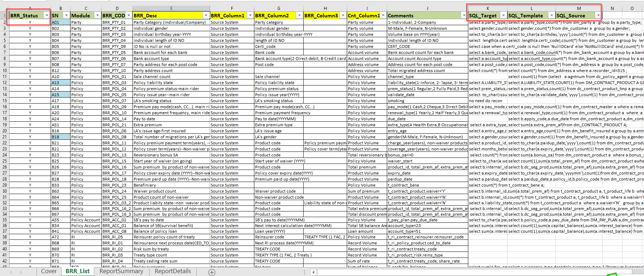Select column D header
The width and height of the screenshot is (644, 276).
pyautogui.click(x=117, y=8)
